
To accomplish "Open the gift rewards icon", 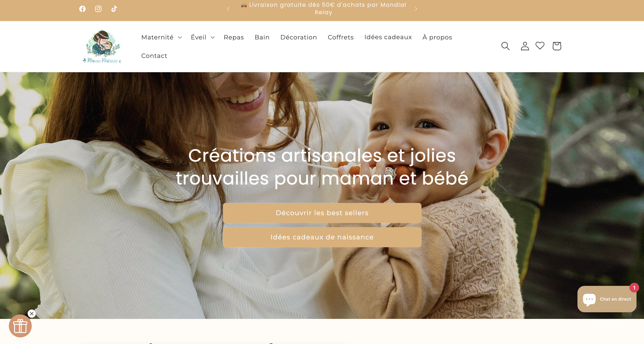I will [x=20, y=326].
